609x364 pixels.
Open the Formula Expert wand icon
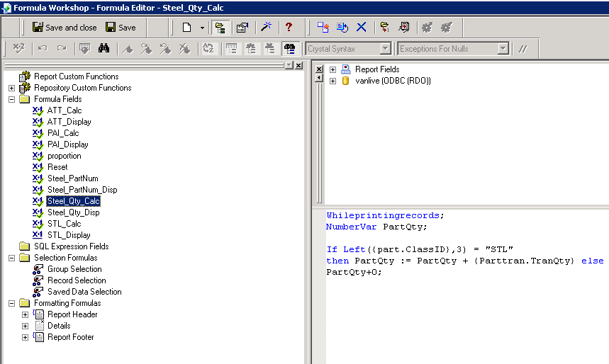point(266,28)
